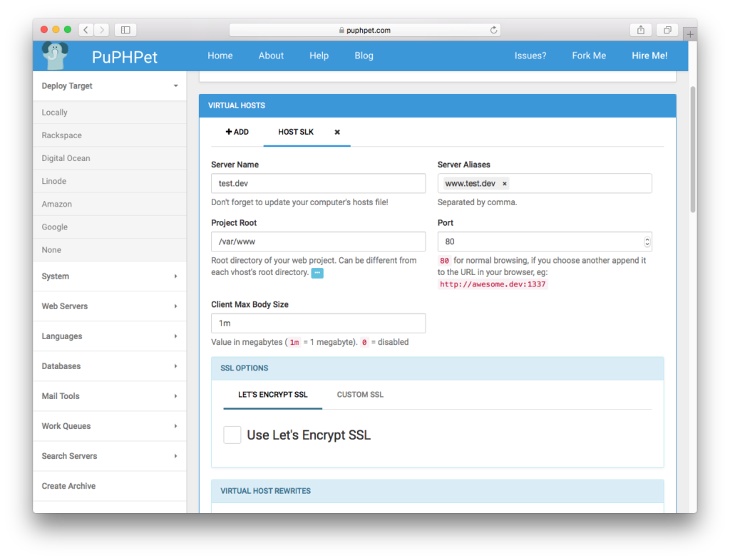Select the Amazon deploy target

point(110,204)
